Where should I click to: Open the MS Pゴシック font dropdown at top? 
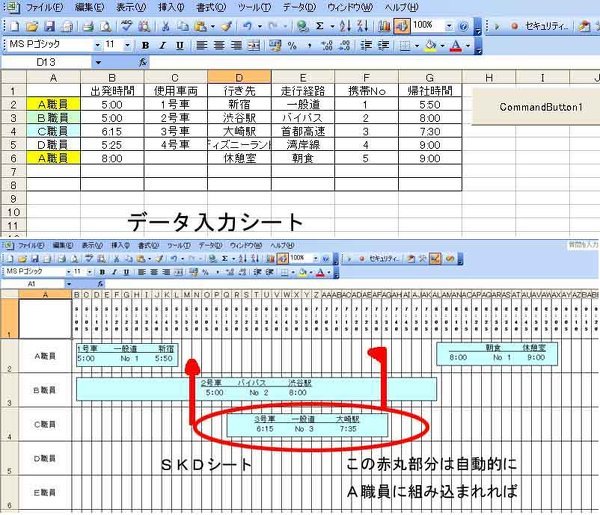[98, 45]
